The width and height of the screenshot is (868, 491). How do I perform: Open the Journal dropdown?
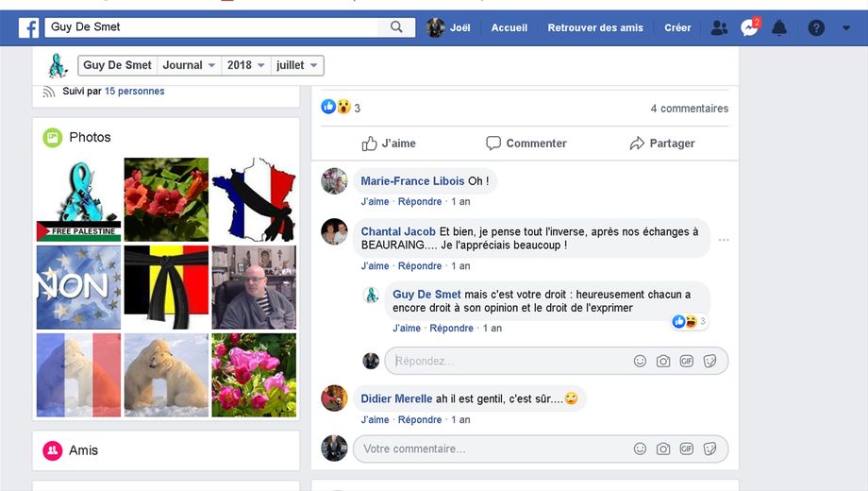[189, 65]
